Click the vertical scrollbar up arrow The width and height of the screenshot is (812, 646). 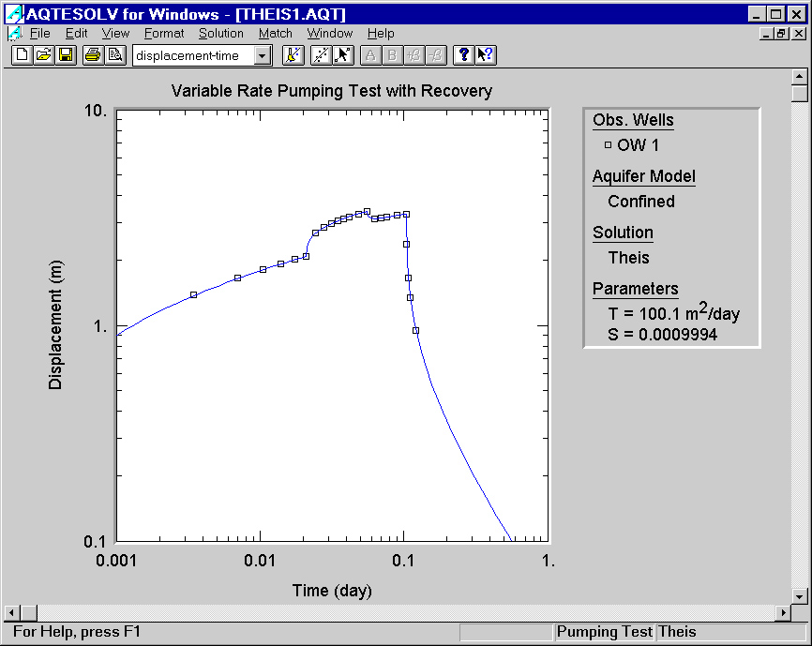tap(799, 77)
